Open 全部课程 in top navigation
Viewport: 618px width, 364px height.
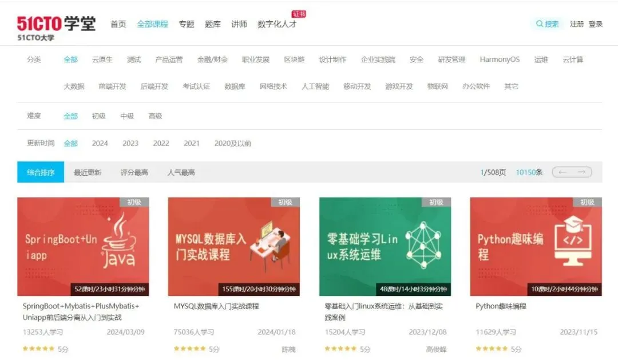click(153, 24)
